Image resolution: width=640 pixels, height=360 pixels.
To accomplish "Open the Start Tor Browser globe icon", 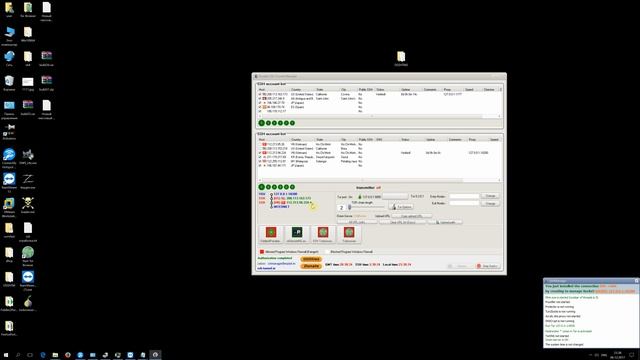I will pos(28,256).
